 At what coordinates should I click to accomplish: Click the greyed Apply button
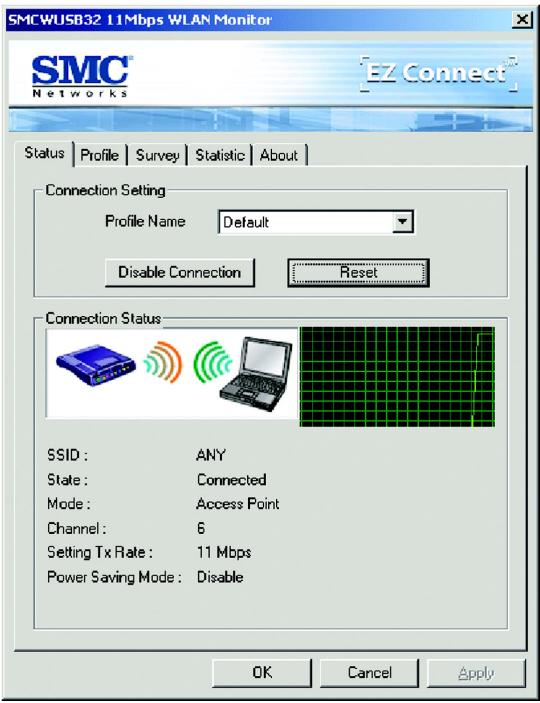click(x=476, y=672)
